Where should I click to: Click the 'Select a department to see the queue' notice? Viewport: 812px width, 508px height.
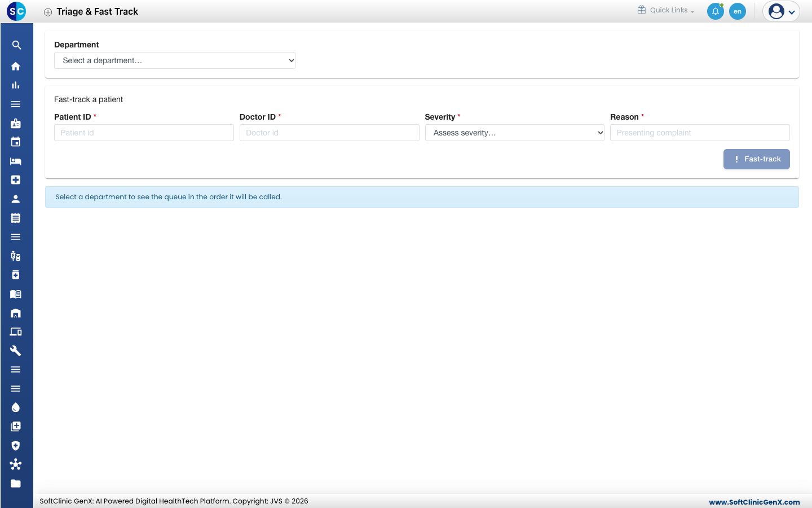[x=422, y=197]
